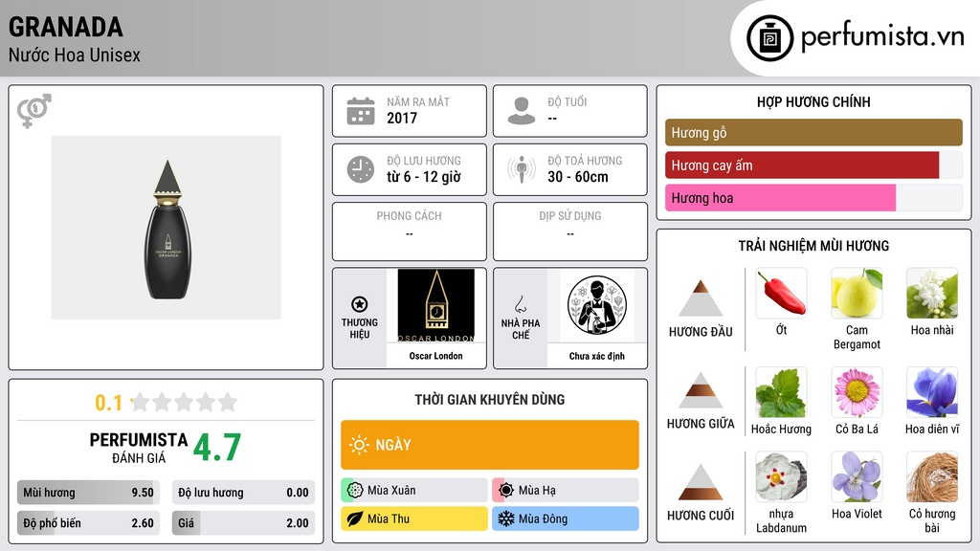Click the Mùa Thu season bar

(414, 518)
